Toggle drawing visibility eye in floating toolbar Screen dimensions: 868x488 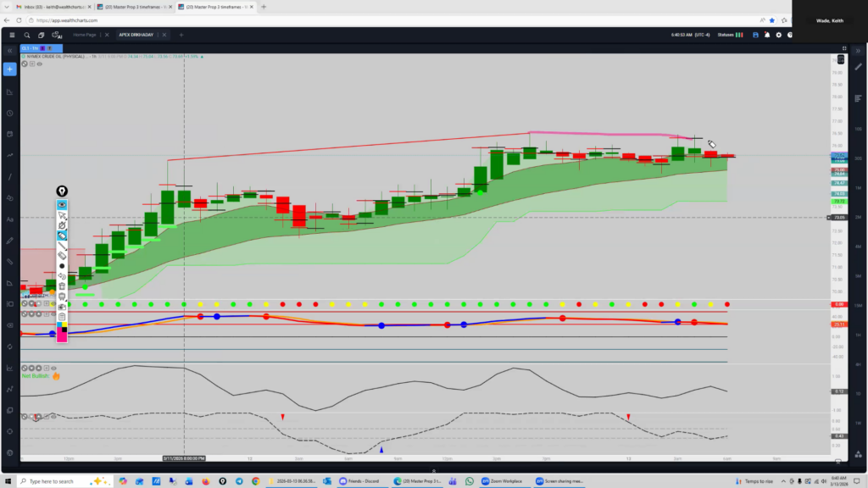62,205
